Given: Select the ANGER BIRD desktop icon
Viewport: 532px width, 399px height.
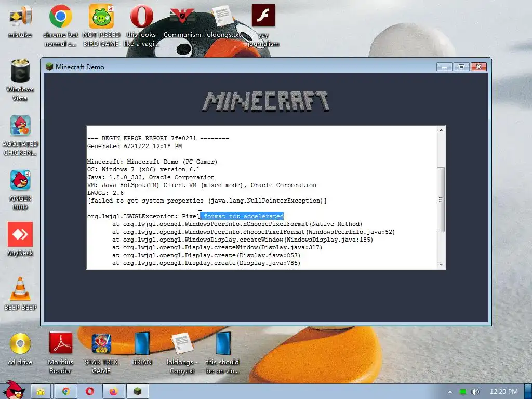Looking at the screenshot, I should point(20,190).
